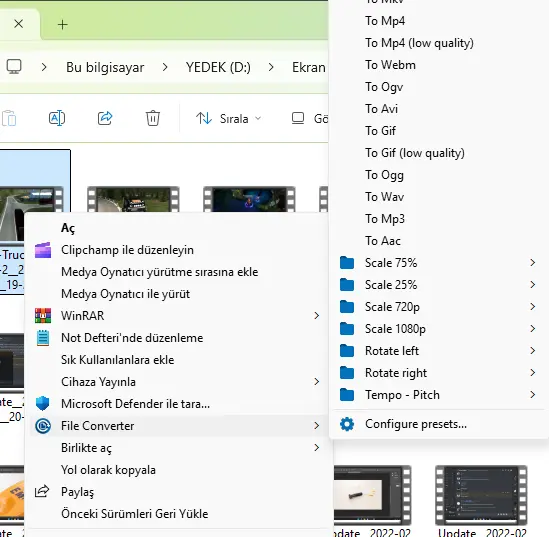Expand the Scale 75% submenu arrow
The image size is (549, 537).
coord(533,263)
